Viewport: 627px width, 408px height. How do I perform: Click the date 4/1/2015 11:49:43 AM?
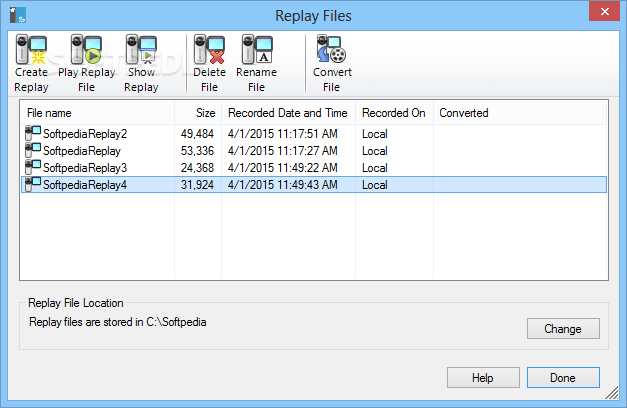[283, 185]
